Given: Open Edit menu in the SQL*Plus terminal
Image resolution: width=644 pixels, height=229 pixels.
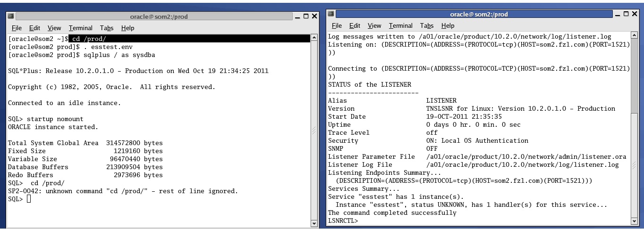Looking at the screenshot, I should (x=34, y=28).
